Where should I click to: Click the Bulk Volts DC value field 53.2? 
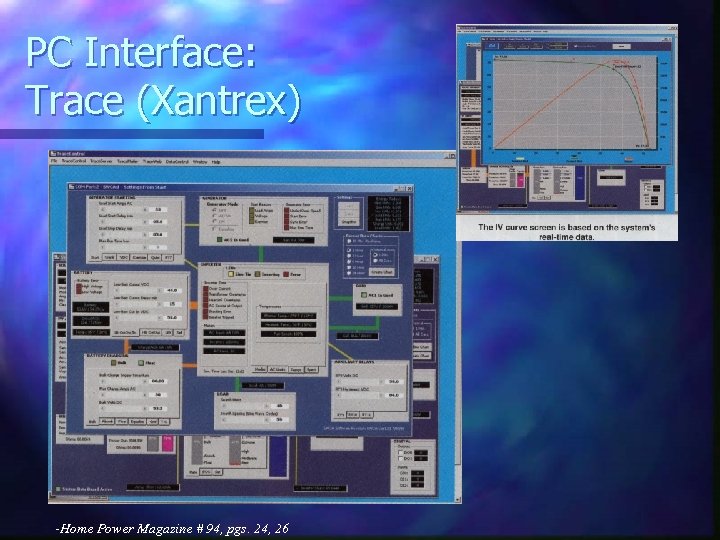pos(158,408)
